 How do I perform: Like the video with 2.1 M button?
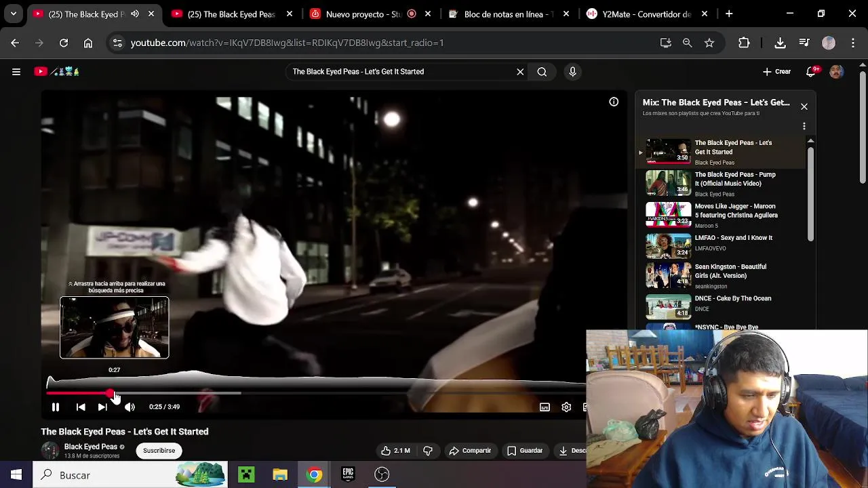pyautogui.click(x=395, y=451)
